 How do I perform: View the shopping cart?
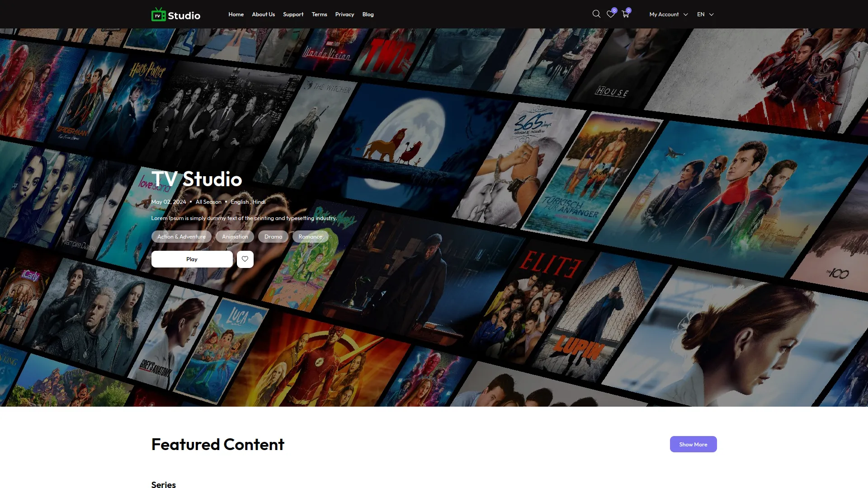[x=625, y=14]
